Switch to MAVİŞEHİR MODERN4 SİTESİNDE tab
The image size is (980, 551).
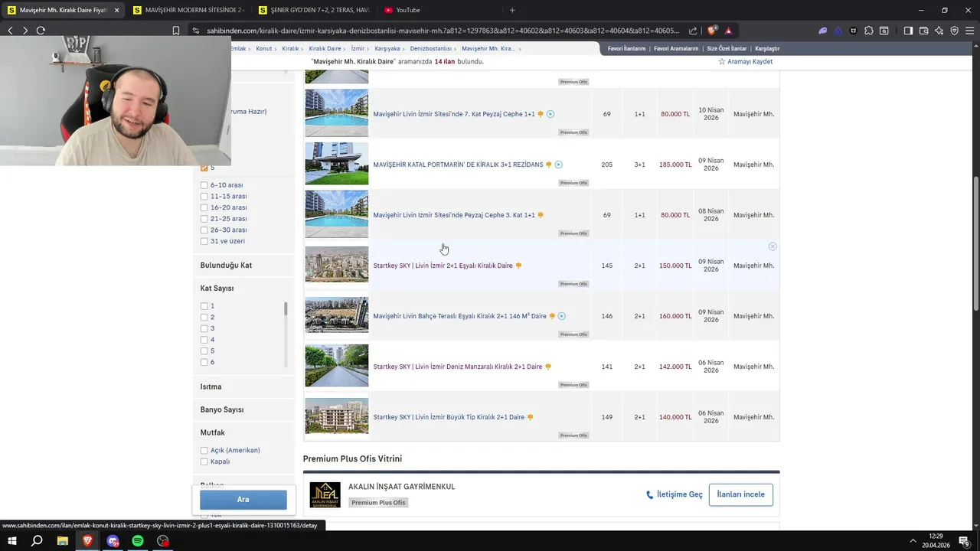point(189,10)
